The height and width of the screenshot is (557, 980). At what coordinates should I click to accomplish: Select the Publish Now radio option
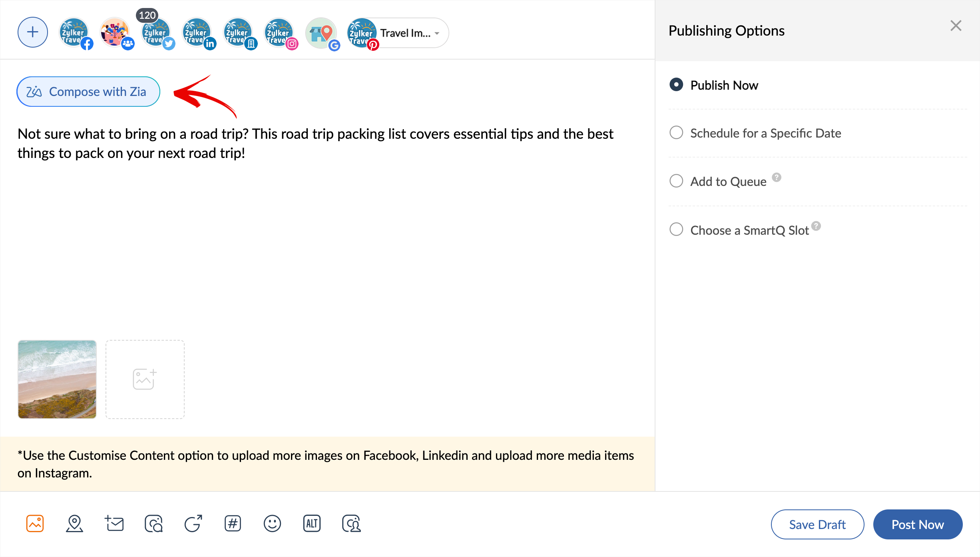pyautogui.click(x=676, y=85)
